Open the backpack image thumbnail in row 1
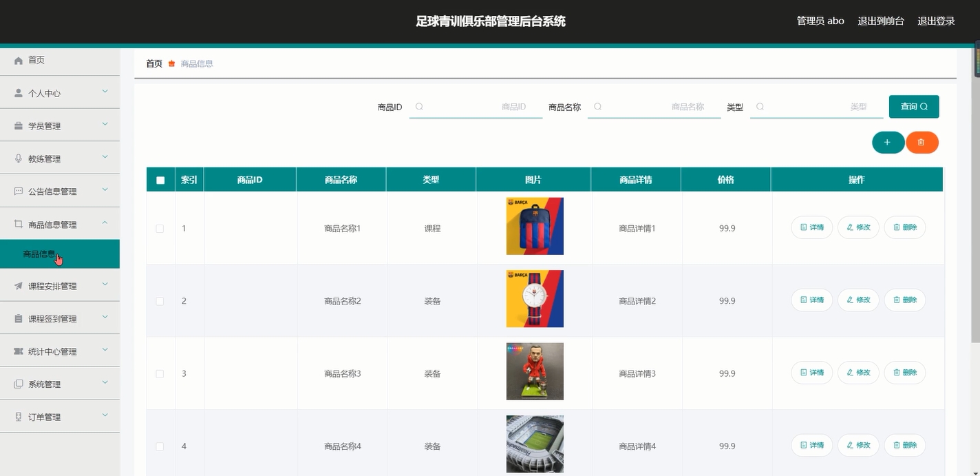 [535, 226]
